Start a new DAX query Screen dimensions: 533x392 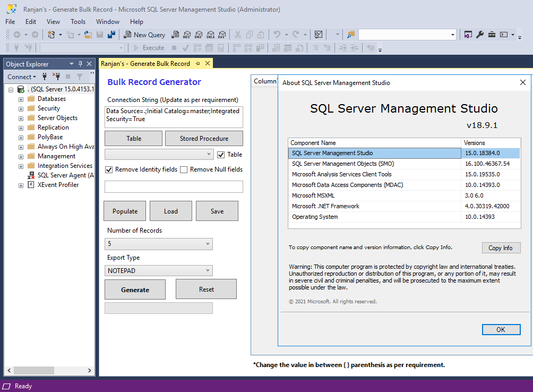pyautogui.click(x=222, y=35)
